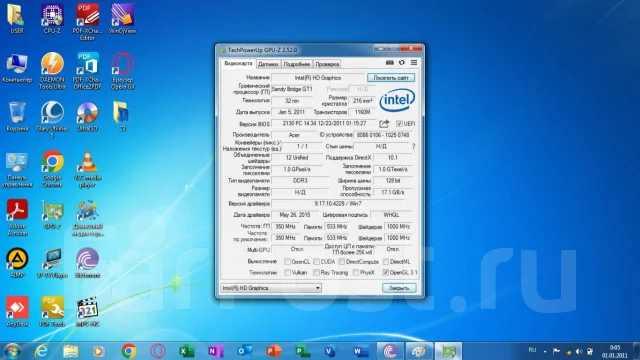Open CPU-Z desktop shortcut
The image size is (640, 360).
click(x=52, y=19)
